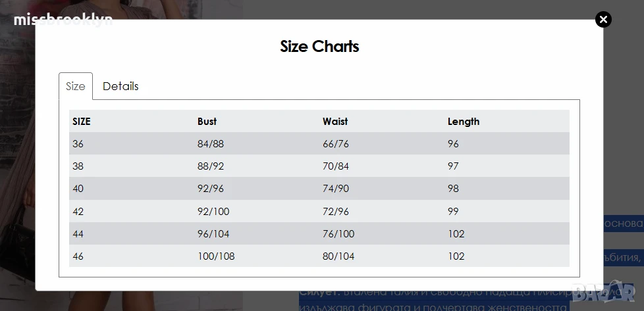Click the Bust column header

[207, 122]
